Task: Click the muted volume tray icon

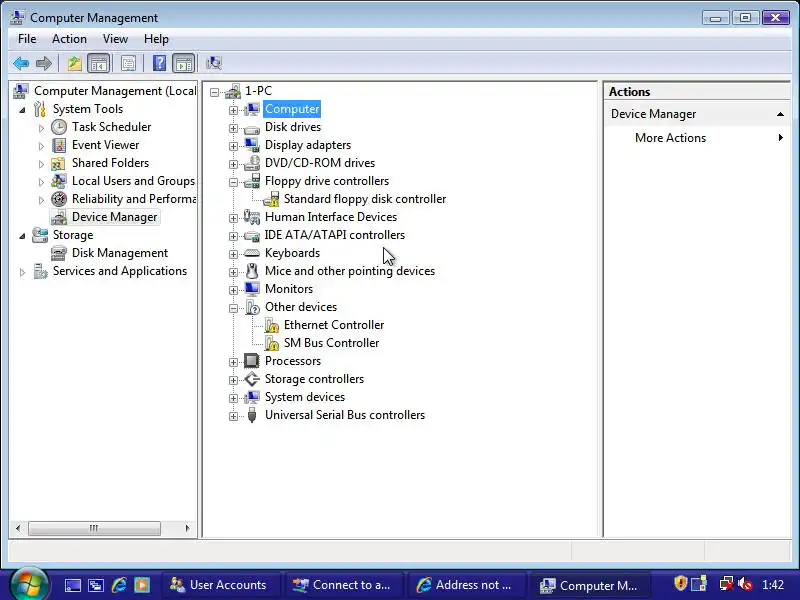Action: coord(746,584)
